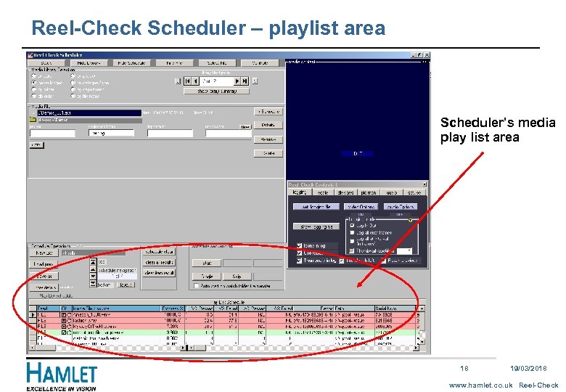Jump to first library record

[188, 81]
